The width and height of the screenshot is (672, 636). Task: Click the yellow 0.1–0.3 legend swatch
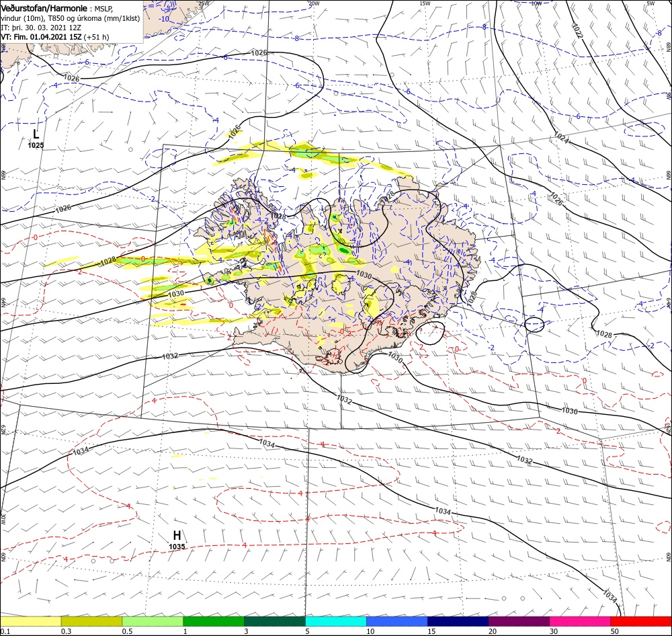[30, 621]
